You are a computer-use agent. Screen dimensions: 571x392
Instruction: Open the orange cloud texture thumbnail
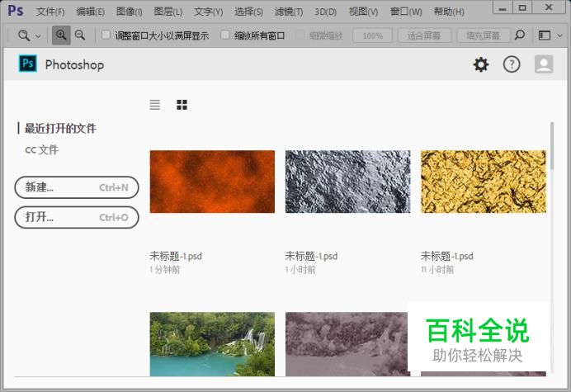click(212, 182)
